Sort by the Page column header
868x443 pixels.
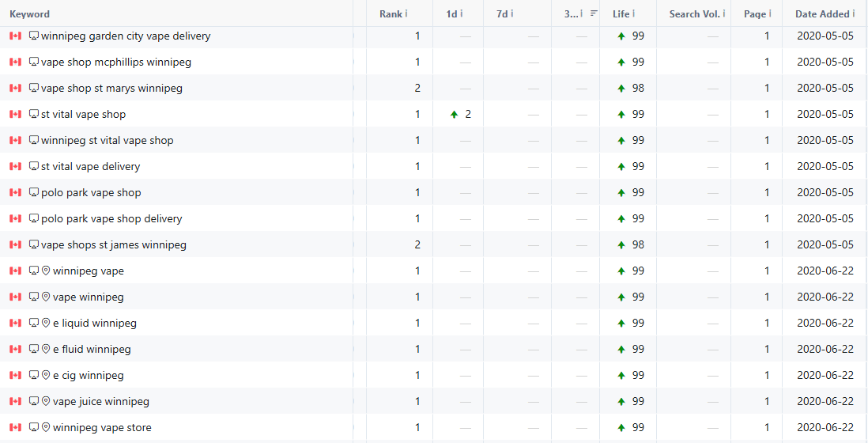click(754, 13)
